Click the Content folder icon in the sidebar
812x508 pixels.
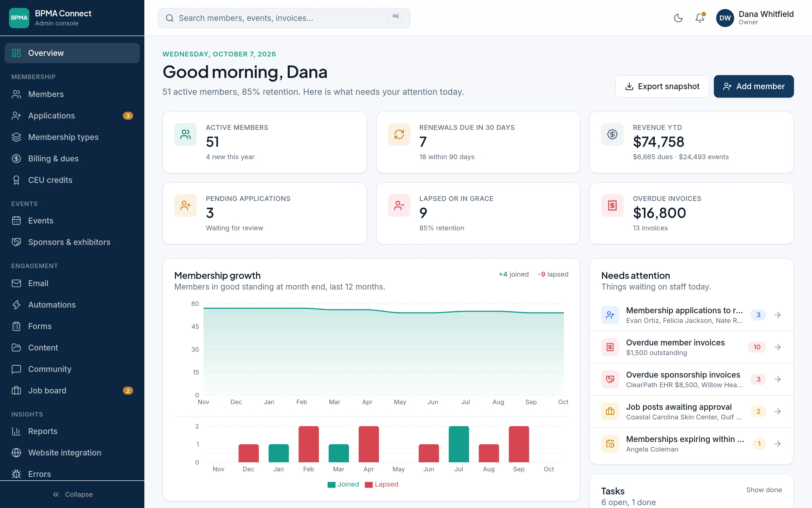[x=16, y=348]
